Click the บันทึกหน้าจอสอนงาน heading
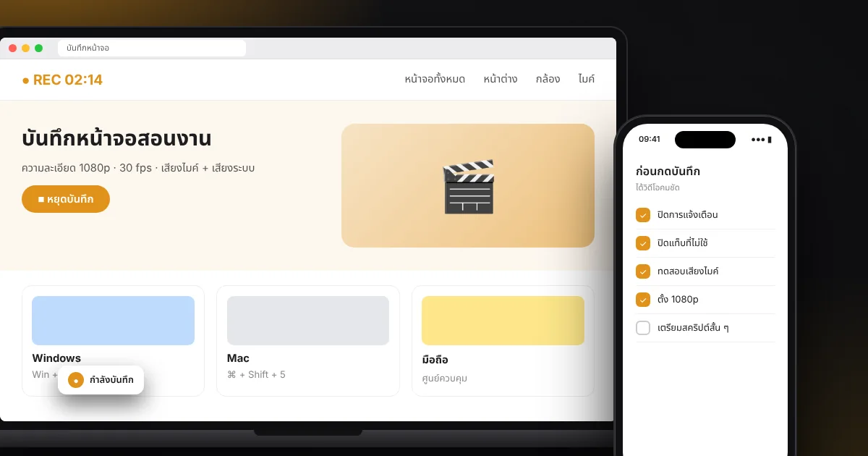The width and height of the screenshot is (868, 456). coord(116,138)
